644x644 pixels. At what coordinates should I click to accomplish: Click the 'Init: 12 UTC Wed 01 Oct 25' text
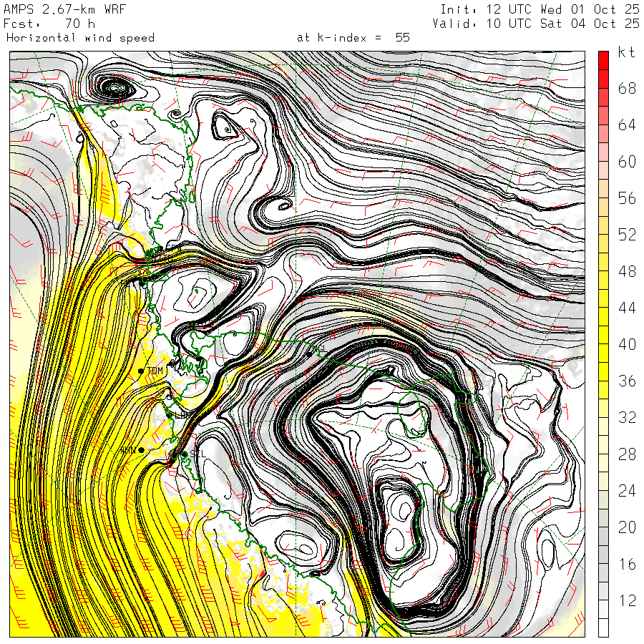[x=540, y=9]
